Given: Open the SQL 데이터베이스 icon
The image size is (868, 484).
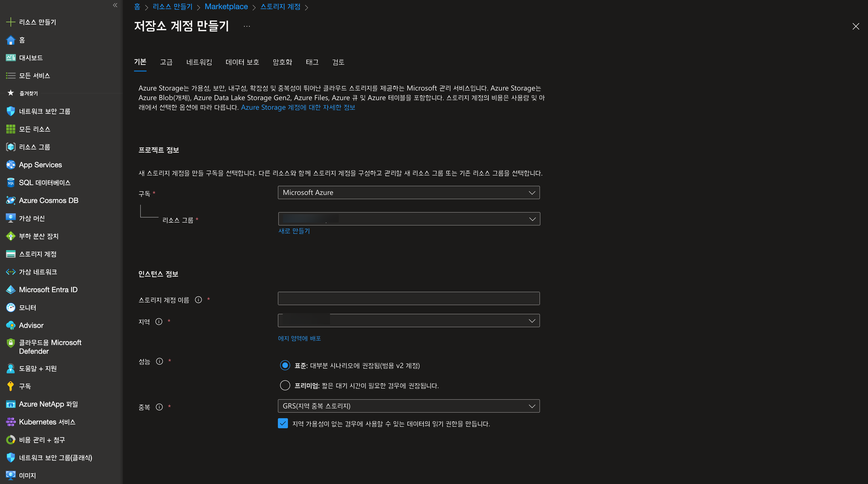Looking at the screenshot, I should click(x=11, y=183).
